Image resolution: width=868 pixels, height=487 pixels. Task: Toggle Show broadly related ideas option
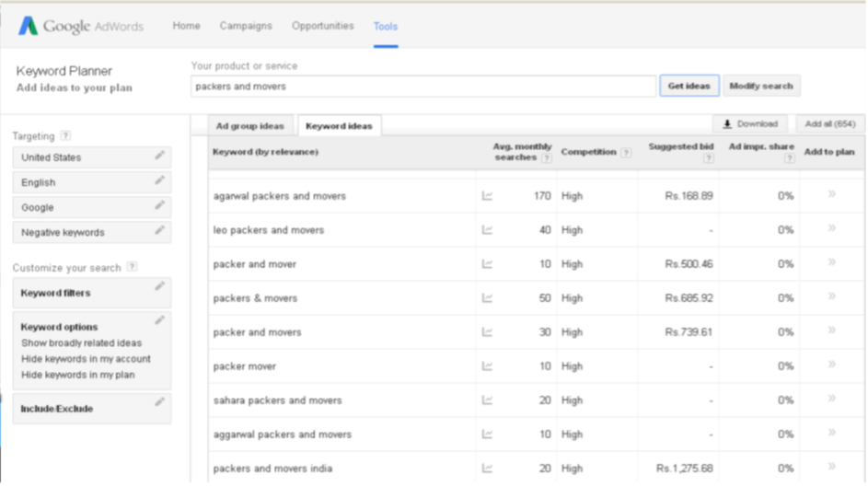click(81, 343)
